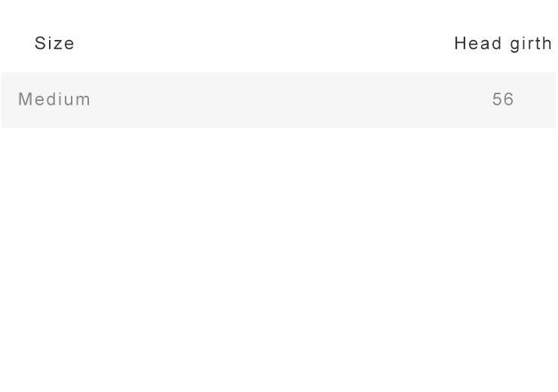
Task: Click the "Head girth" column header
Action: 503,44
